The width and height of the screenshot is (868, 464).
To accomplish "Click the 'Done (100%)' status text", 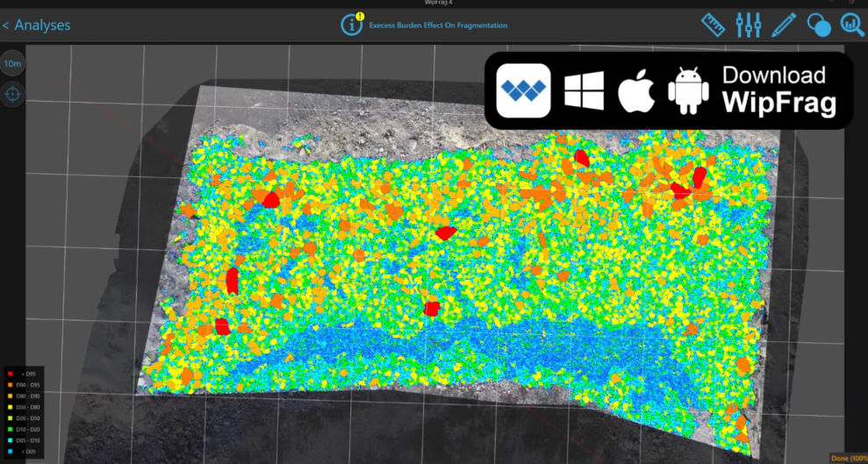I will point(850,459).
